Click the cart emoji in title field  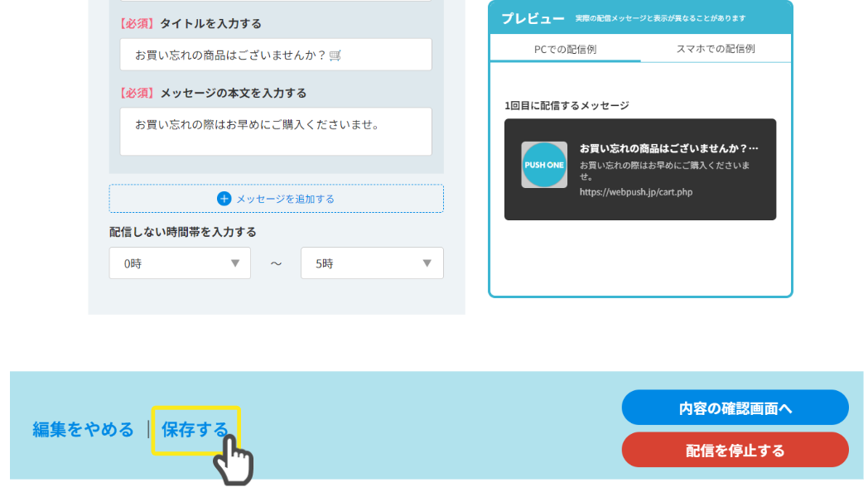pyautogui.click(x=335, y=55)
